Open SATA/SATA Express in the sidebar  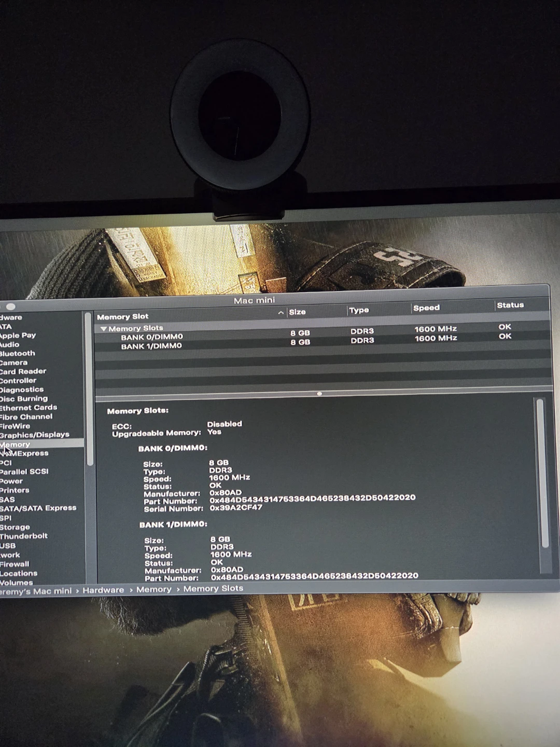[38, 508]
